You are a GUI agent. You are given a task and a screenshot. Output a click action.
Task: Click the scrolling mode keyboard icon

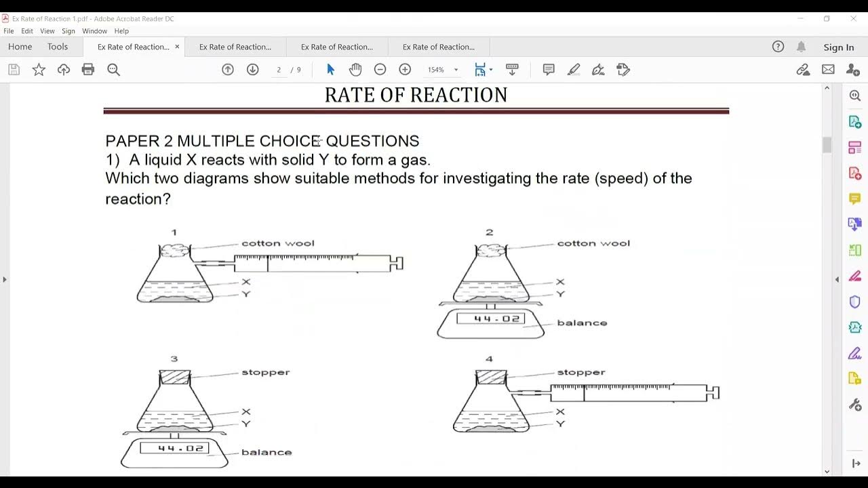512,69
